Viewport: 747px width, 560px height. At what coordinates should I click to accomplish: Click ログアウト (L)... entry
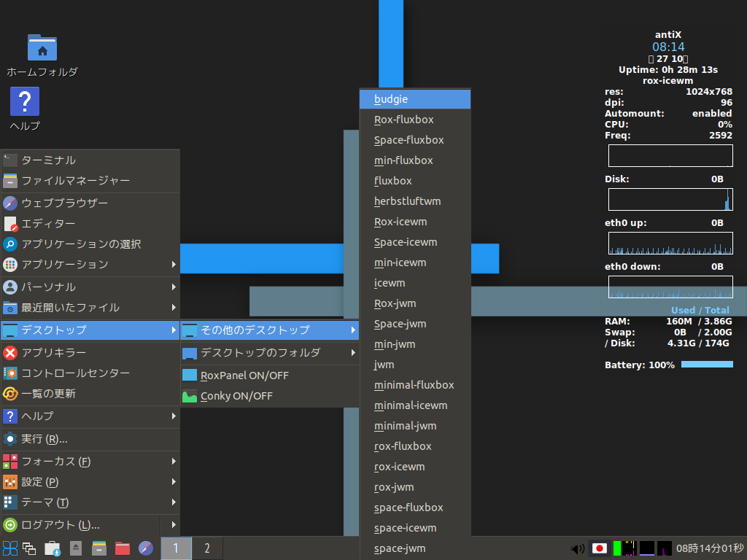click(x=81, y=525)
